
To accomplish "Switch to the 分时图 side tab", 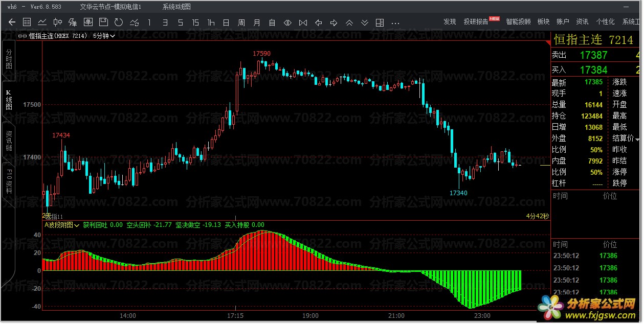I will tap(9, 61).
